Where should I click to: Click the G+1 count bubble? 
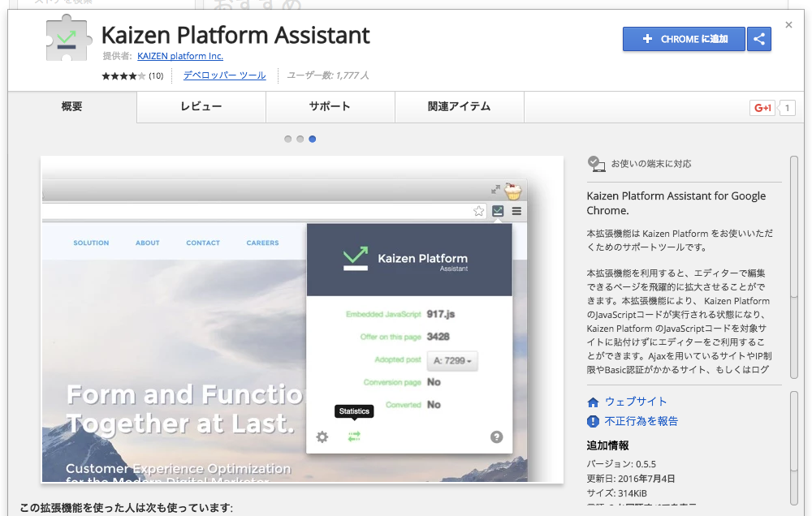[x=787, y=108]
